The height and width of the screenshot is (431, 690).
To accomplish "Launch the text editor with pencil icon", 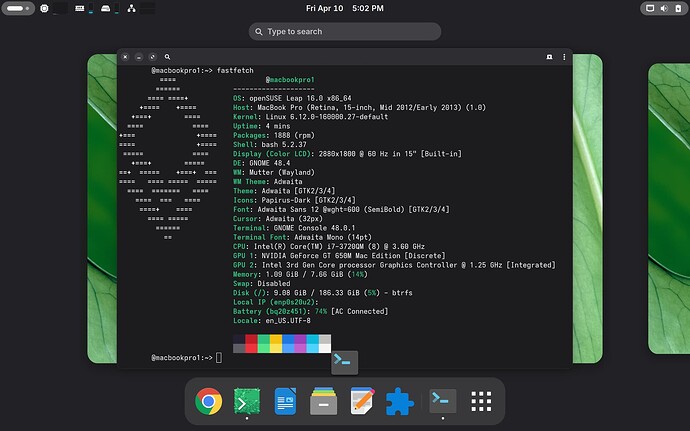I will point(362,401).
